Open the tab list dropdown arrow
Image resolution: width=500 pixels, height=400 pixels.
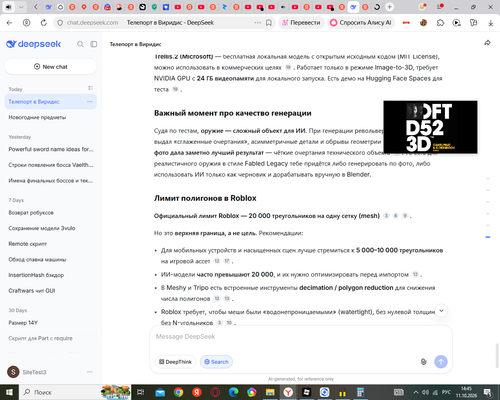coord(21,7)
